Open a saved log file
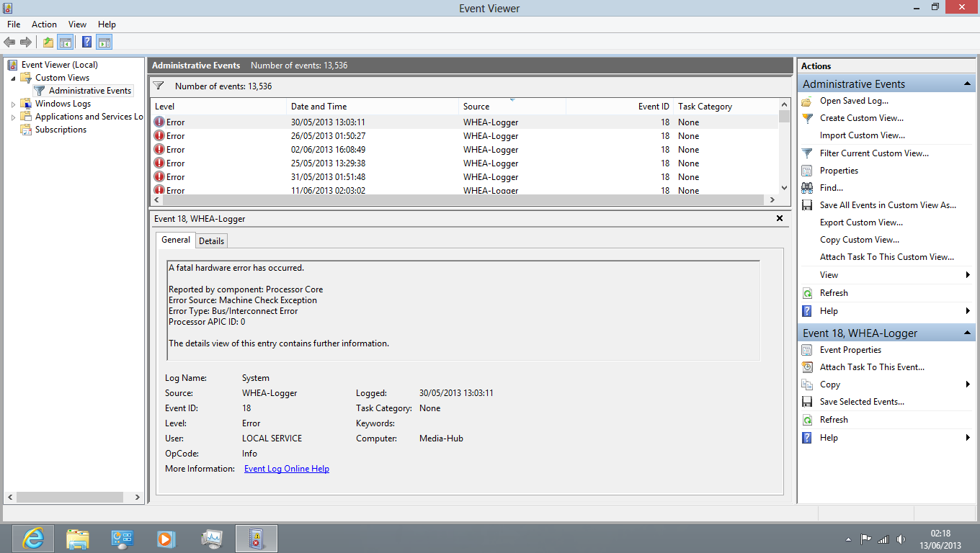The width and height of the screenshot is (980, 553). [807, 101]
